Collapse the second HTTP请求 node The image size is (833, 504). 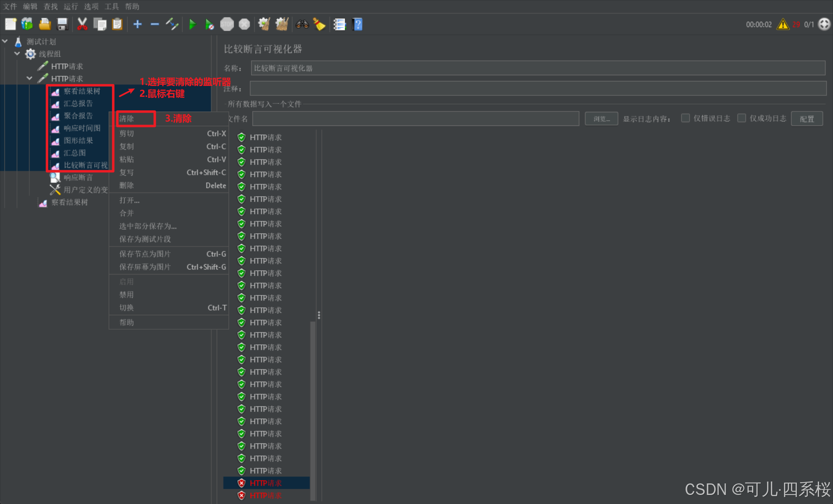pyautogui.click(x=30, y=78)
